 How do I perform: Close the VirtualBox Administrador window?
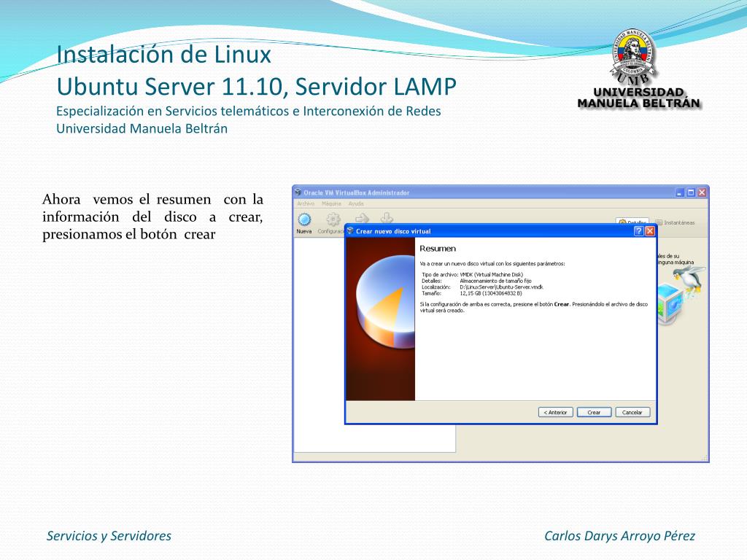(x=702, y=192)
